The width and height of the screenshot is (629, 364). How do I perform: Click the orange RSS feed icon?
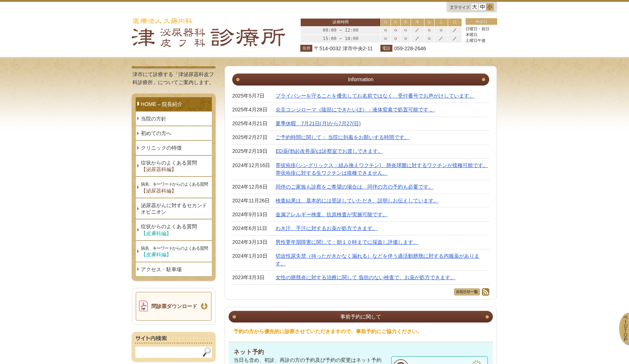tap(485, 292)
